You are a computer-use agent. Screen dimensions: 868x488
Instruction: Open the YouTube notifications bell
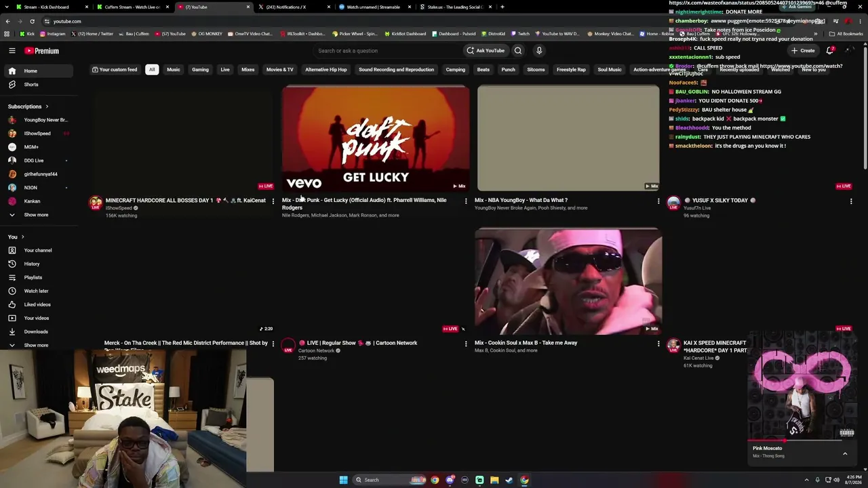[x=831, y=51]
